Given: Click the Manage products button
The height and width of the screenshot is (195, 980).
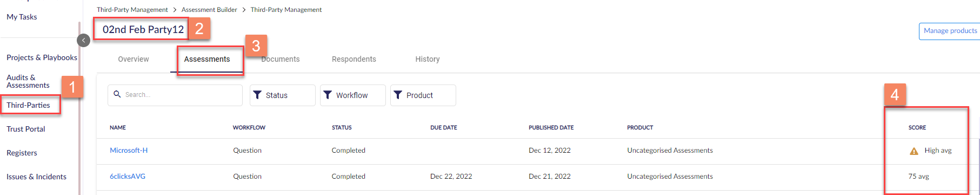Looking at the screenshot, I should [x=950, y=31].
